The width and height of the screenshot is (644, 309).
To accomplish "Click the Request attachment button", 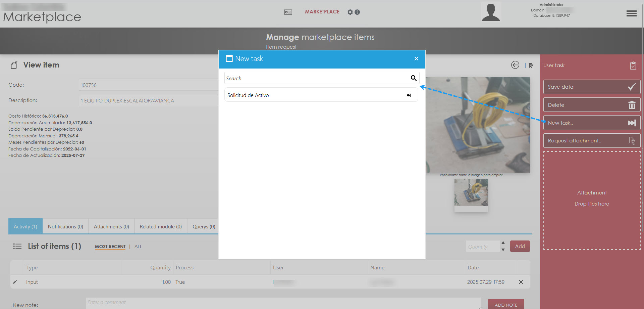I will click(592, 141).
